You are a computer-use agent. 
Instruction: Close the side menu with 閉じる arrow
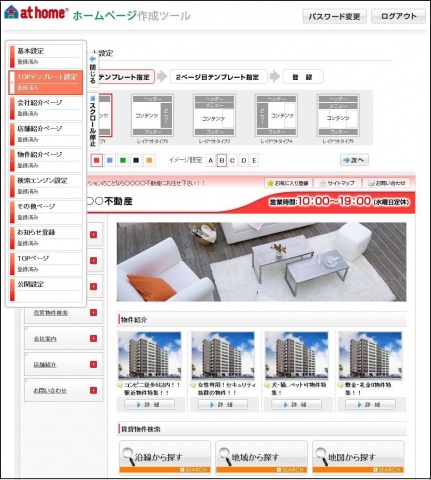93,69
